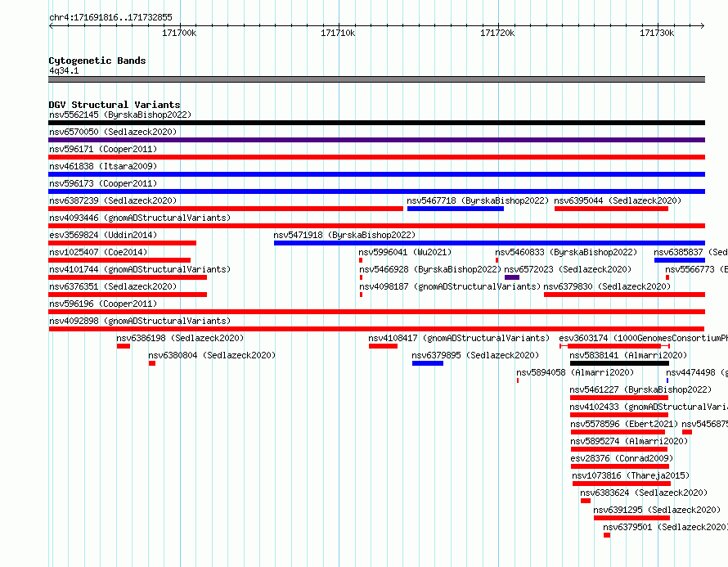
Task: Click the nsv4474498 variant label
Action: pyautogui.click(x=697, y=372)
